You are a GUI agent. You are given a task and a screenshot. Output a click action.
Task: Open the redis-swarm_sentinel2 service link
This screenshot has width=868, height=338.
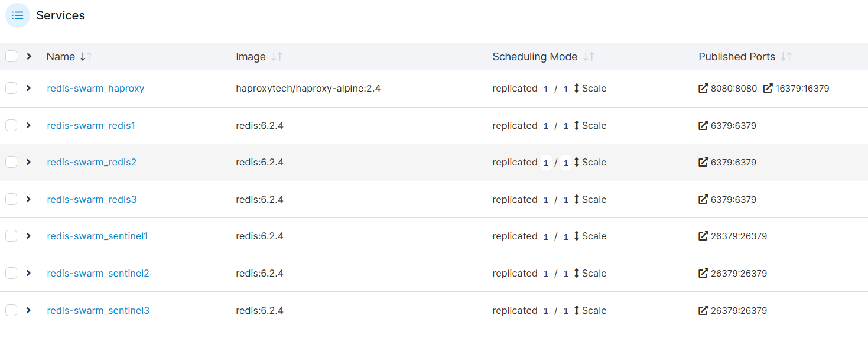[x=98, y=274]
